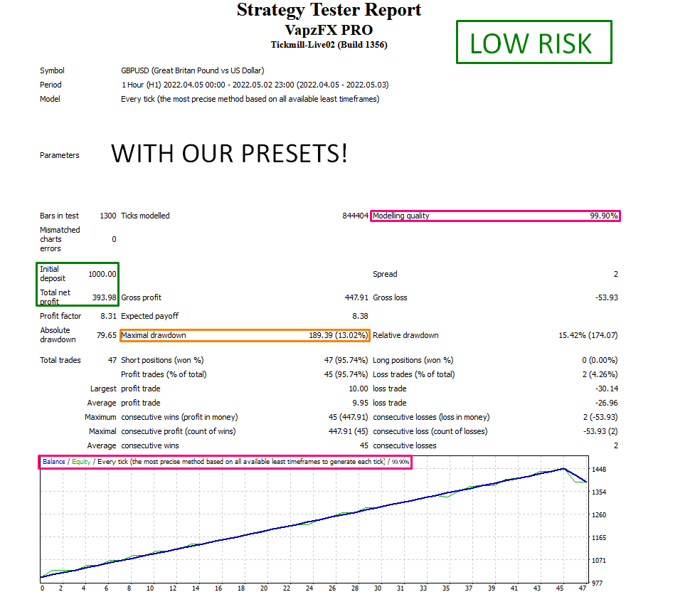Screen dimensions: 700x597
Task: Click the 977 chart axis label
Action: coord(597,583)
